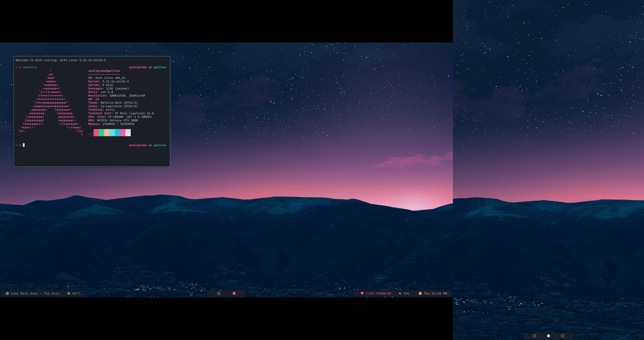Screen dimensions: 644x340
Task: Click the sun weather icon in the bar
Action: point(69,293)
